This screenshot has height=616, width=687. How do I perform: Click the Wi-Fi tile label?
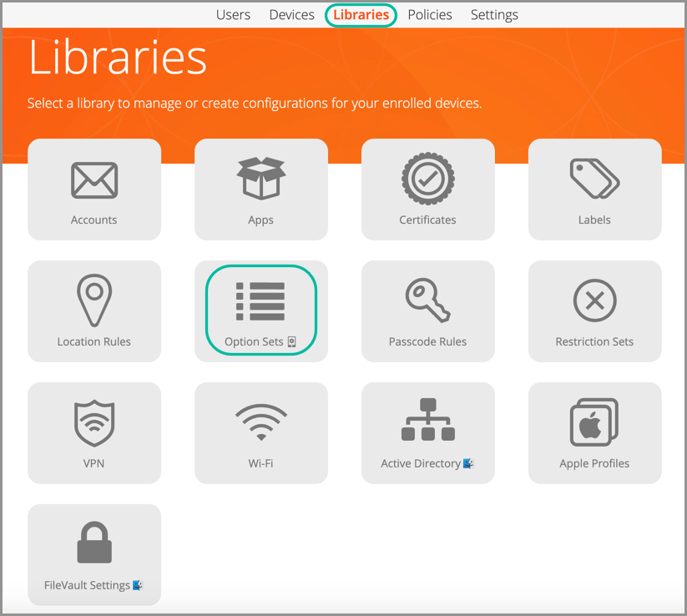click(261, 463)
